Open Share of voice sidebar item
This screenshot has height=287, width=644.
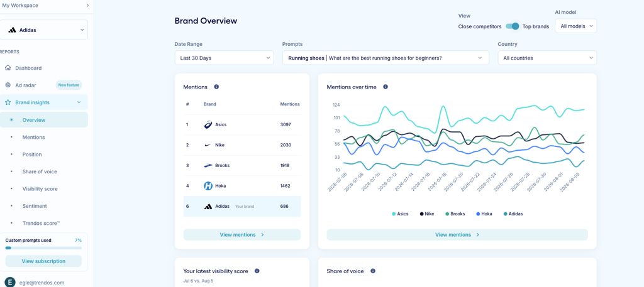(40, 172)
